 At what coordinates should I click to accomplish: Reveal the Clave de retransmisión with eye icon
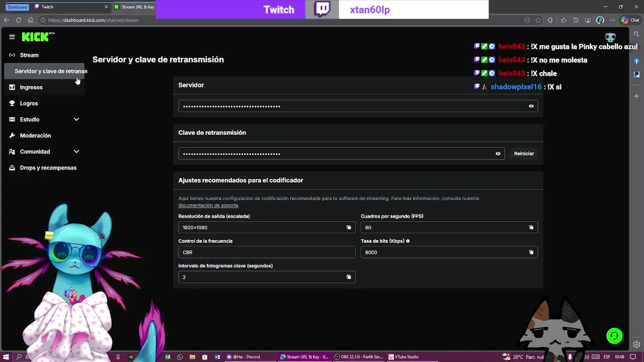498,154
